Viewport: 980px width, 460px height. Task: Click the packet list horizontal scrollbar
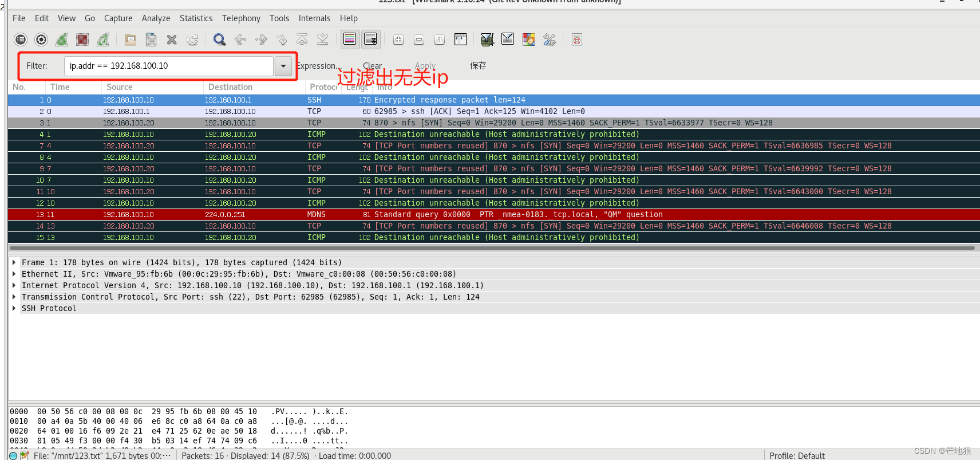tap(492, 248)
